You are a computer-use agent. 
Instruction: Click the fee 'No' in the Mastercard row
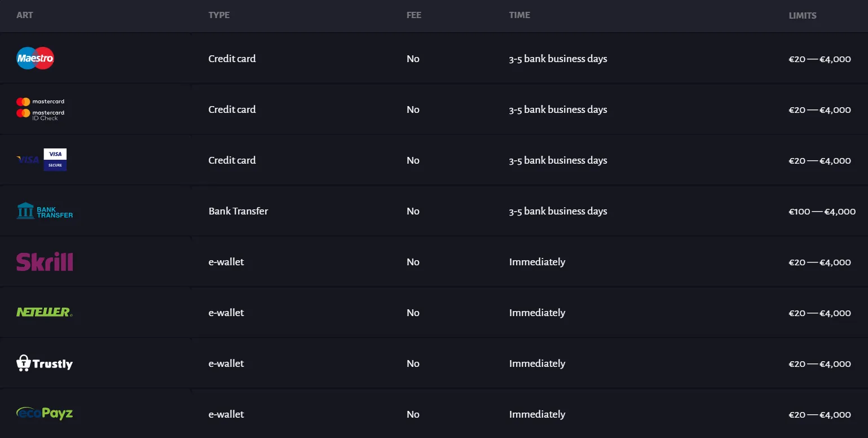coord(413,109)
